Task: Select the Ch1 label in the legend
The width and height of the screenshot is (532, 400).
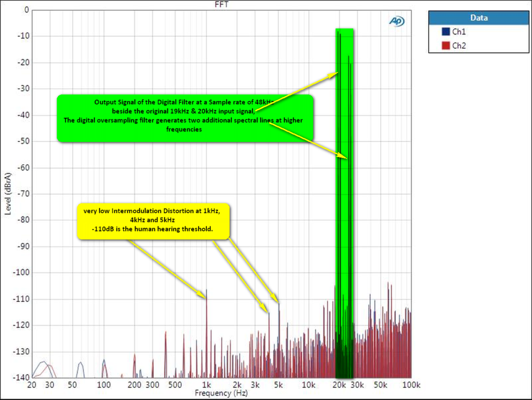Action: [x=459, y=32]
